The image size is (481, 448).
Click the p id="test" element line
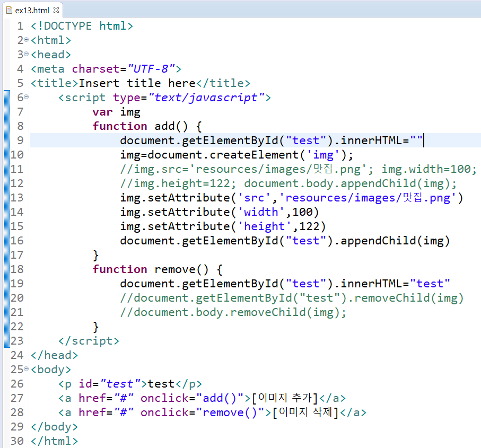point(130,384)
